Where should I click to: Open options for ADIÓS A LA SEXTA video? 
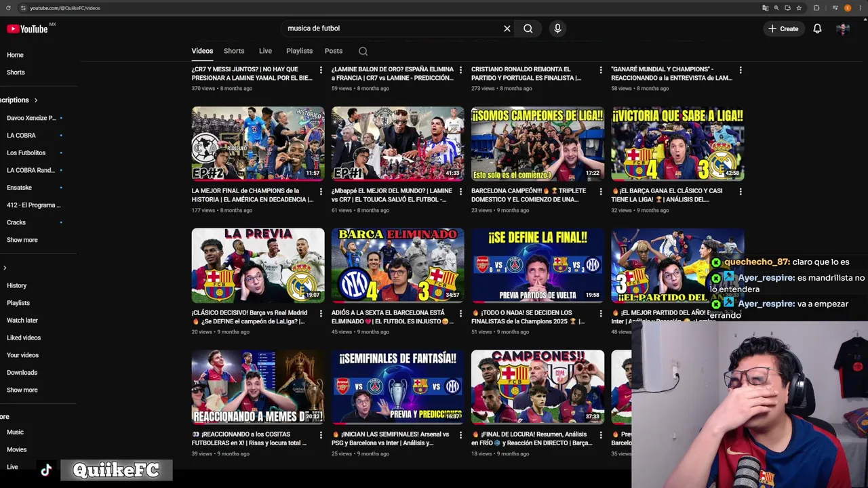point(460,314)
